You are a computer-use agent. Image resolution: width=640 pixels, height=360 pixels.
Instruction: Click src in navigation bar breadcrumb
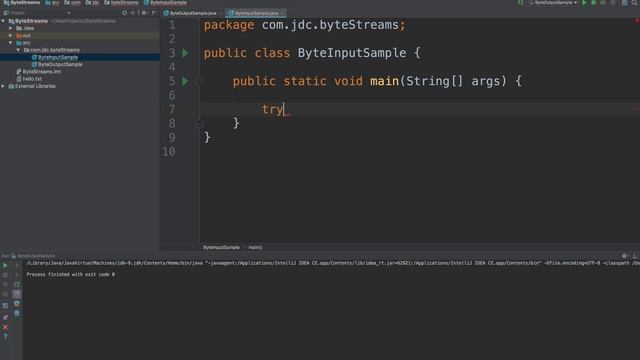pos(52,3)
